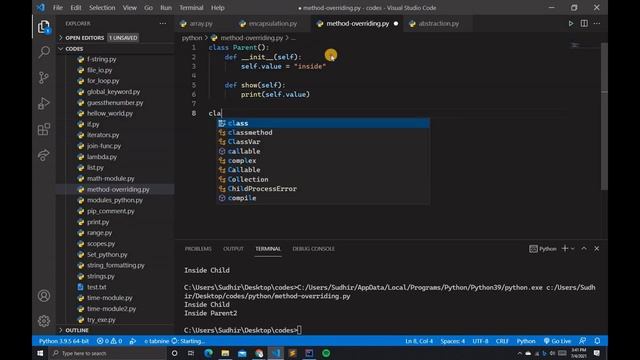Image resolution: width=640 pixels, height=360 pixels.
Task: Run Python file with the play button
Action: pyautogui.click(x=571, y=24)
